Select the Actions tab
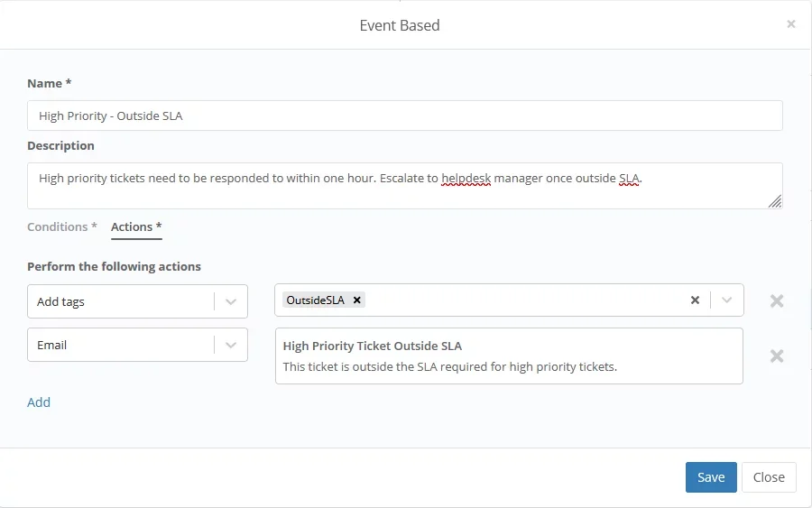 coord(136,226)
